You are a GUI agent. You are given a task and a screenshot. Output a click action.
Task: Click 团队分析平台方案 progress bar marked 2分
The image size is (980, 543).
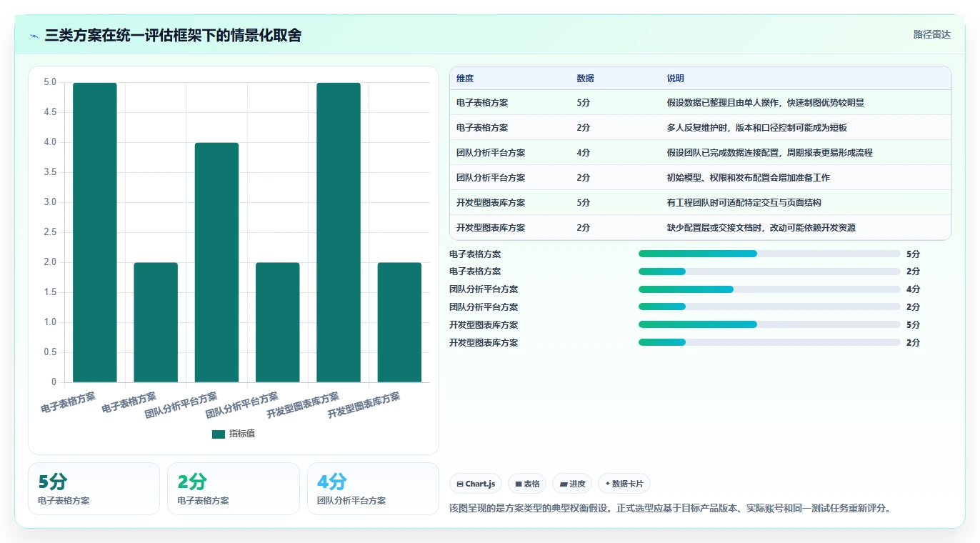(x=769, y=307)
